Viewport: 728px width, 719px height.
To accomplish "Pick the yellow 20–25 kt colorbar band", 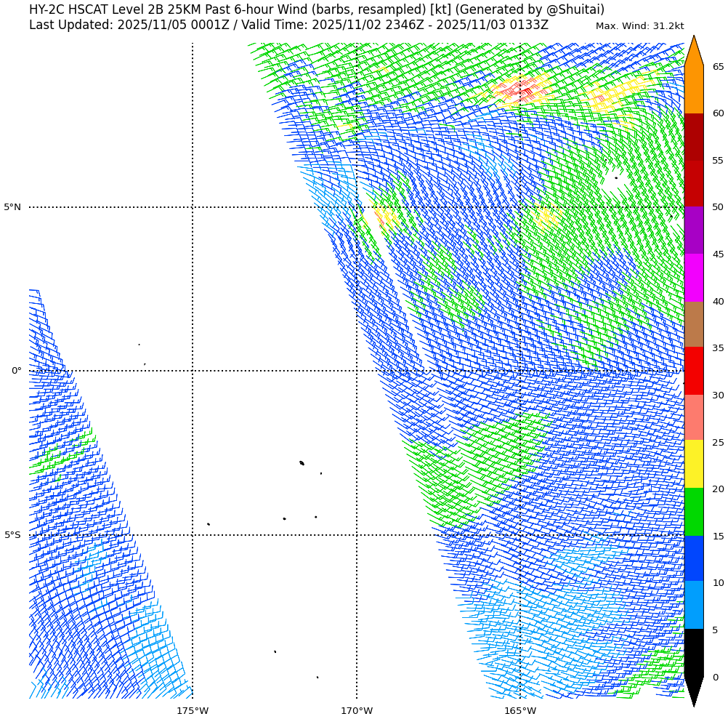I will 694,464.
